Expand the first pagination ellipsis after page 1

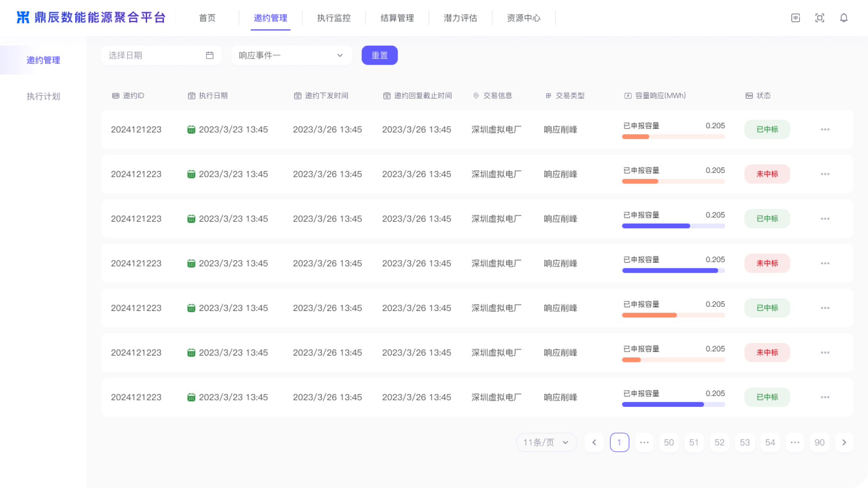coord(644,443)
